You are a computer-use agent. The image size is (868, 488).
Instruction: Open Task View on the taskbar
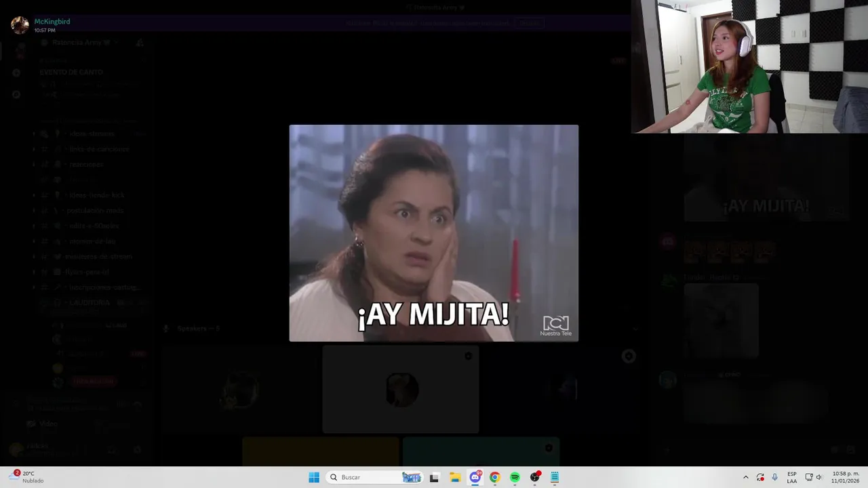[x=434, y=477]
